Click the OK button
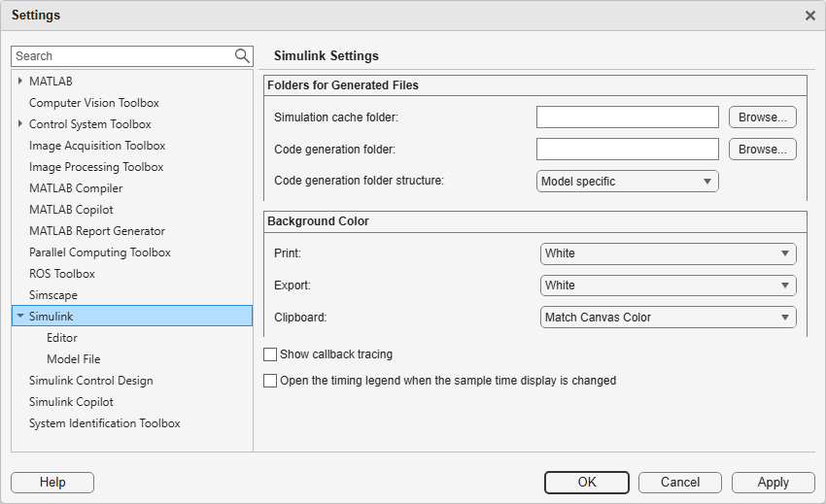This screenshot has width=826, height=504. (587, 483)
